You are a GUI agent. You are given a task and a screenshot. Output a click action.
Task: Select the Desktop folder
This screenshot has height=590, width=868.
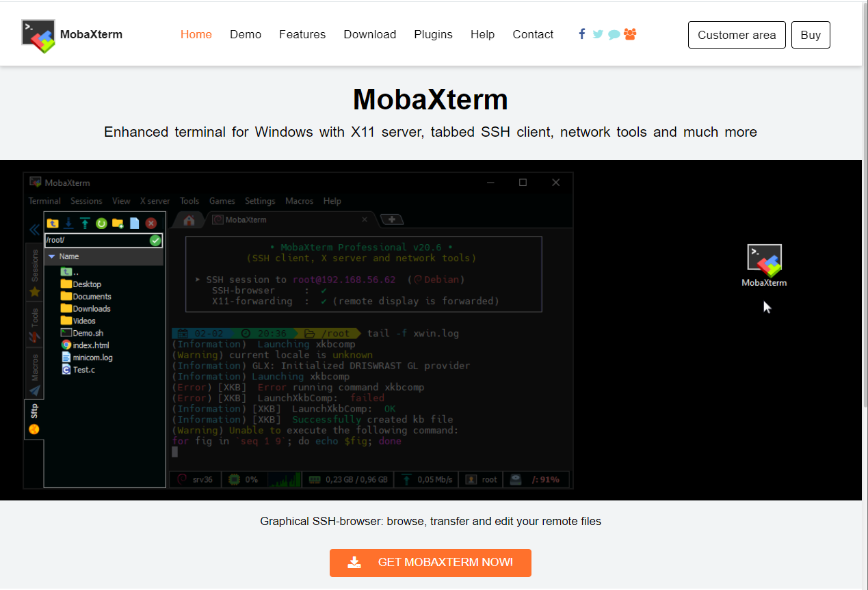point(81,284)
